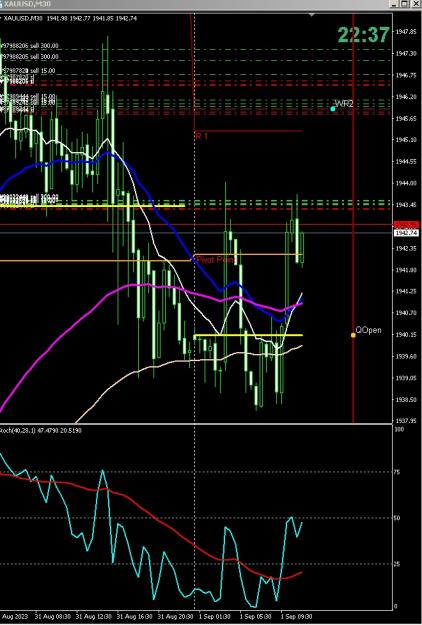The height and width of the screenshot is (625, 422).
Task: Click the Roch(40,28,1) indicator label
Action: pos(41,430)
